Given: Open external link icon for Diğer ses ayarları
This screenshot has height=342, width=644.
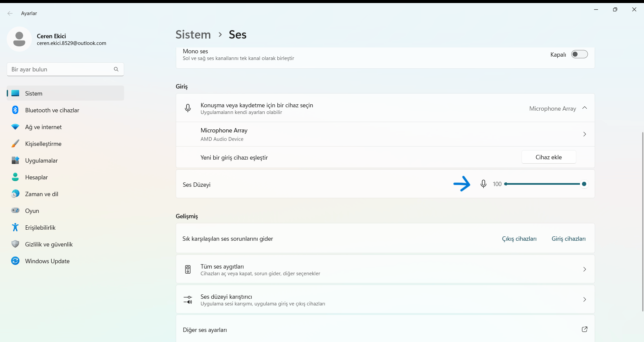Looking at the screenshot, I should pos(584,329).
